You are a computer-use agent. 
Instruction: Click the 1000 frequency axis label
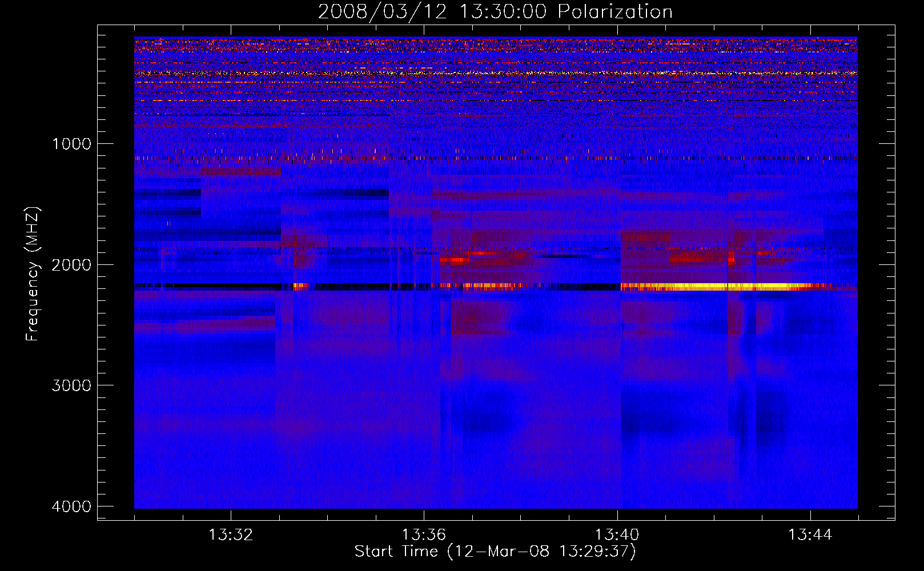tap(72, 144)
